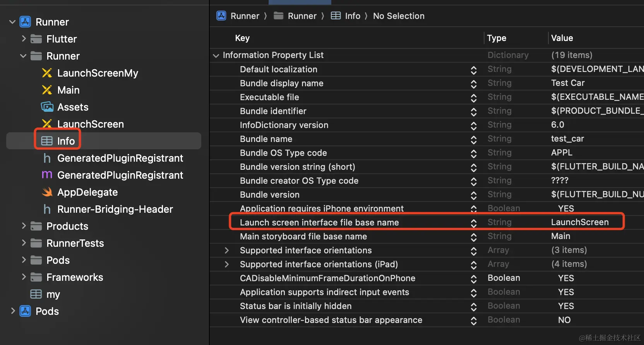Screen dimensions: 644x345
Task: Select the Key column header
Action: pyautogui.click(x=242, y=38)
